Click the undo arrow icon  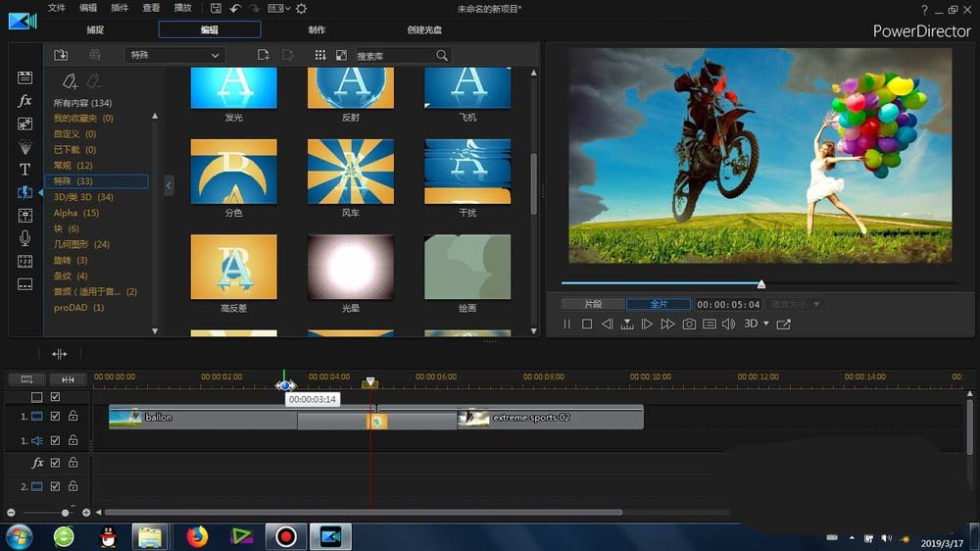[x=235, y=9]
